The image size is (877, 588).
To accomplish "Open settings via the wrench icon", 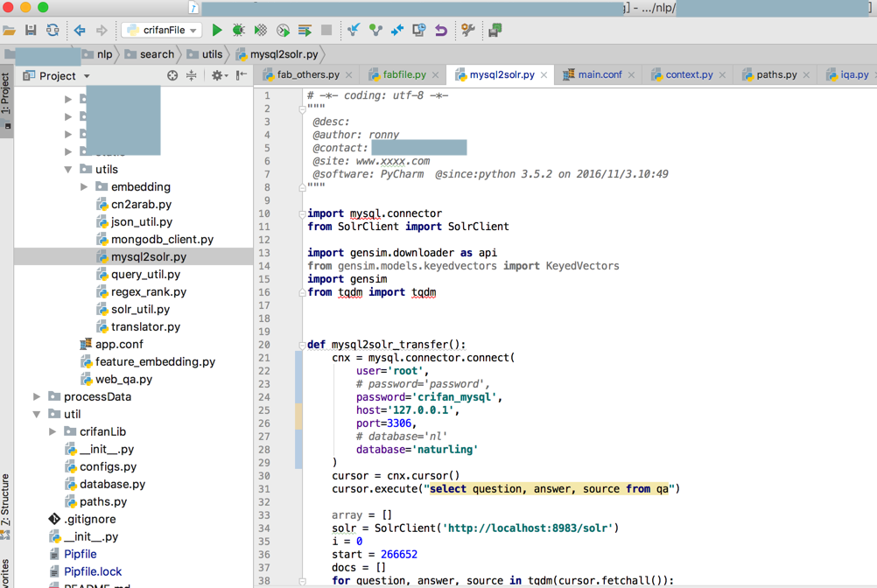I will [468, 30].
